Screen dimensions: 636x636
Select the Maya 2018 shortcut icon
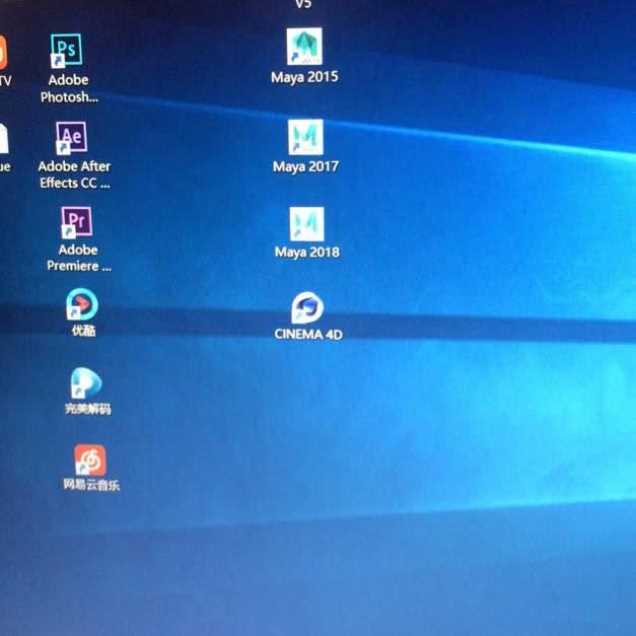307,224
